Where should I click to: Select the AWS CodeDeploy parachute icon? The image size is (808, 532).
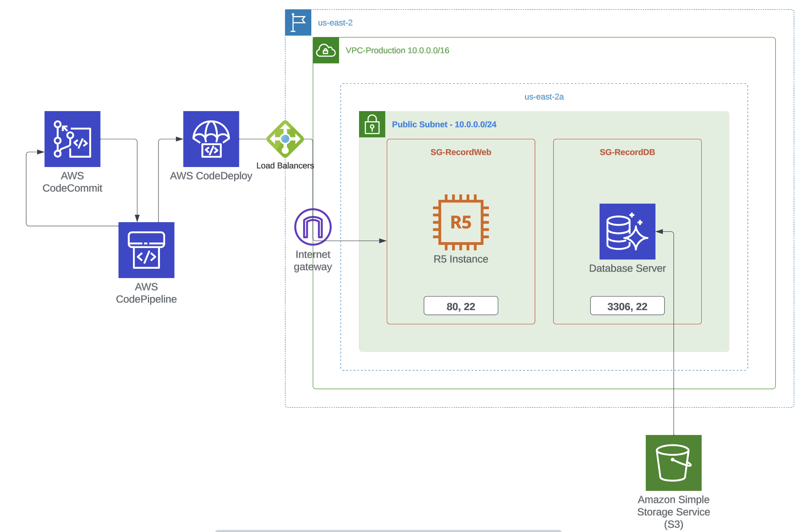211,139
